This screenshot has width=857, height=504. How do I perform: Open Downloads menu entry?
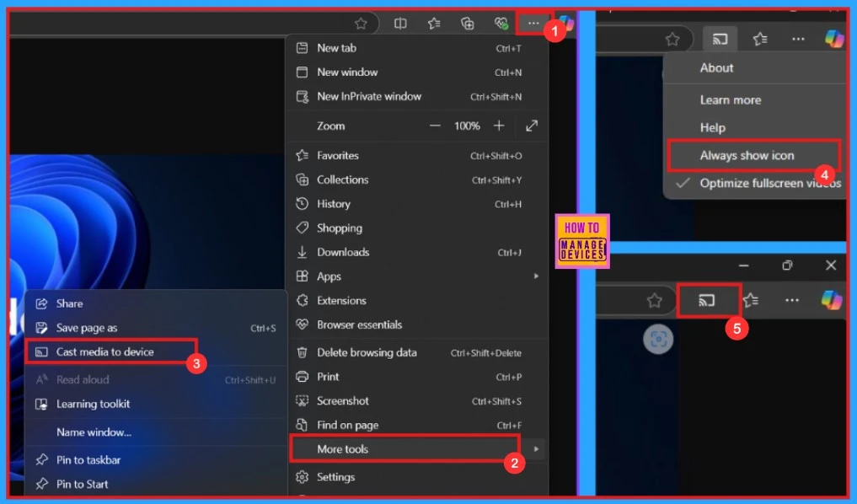(x=417, y=252)
